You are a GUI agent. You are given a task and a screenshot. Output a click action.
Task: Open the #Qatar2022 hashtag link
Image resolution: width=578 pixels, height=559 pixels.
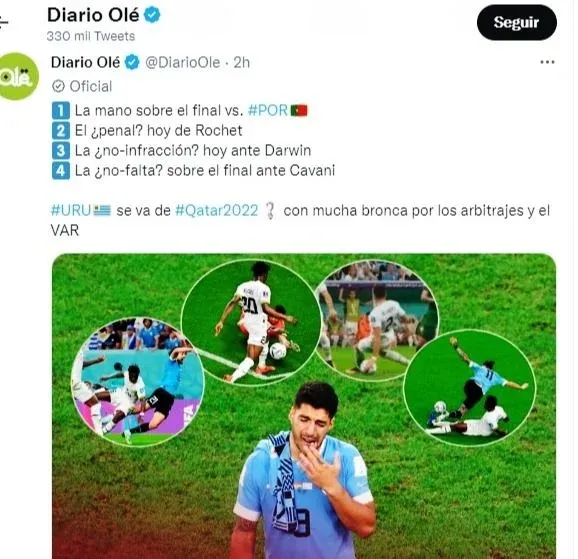tap(217, 211)
